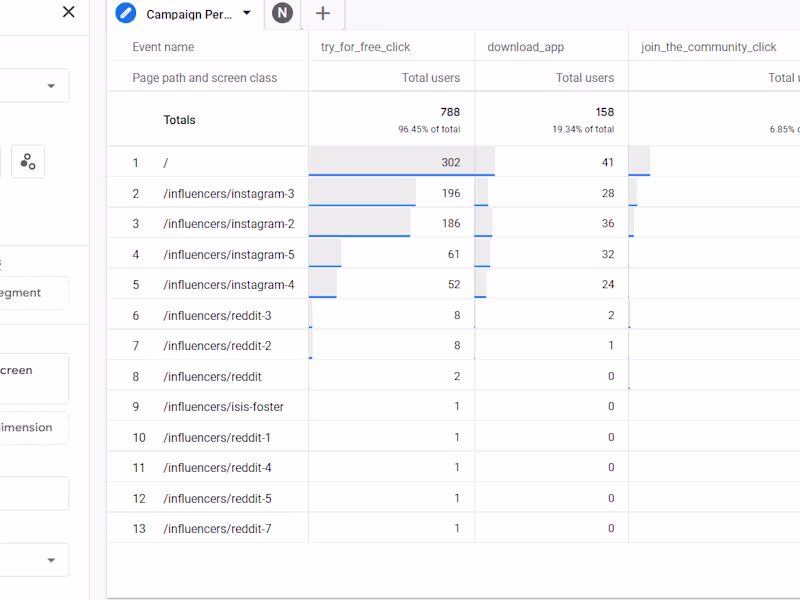Screen dimensions: 800x600
Task: Expand the Campaign Per tab dropdown arrow
Action: [245, 14]
